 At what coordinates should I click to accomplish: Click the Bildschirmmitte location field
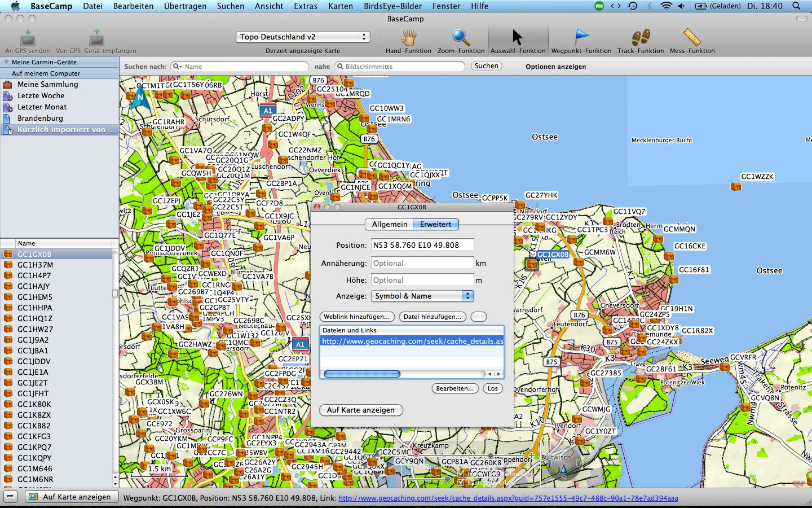pos(400,67)
